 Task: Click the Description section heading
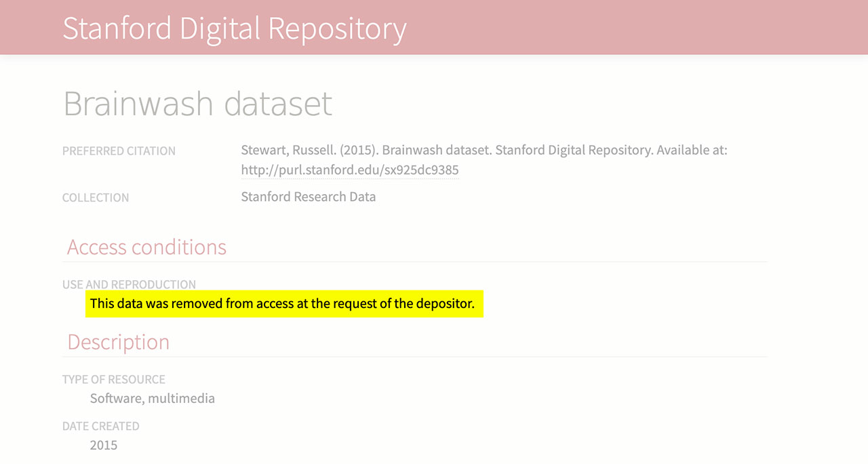[118, 342]
